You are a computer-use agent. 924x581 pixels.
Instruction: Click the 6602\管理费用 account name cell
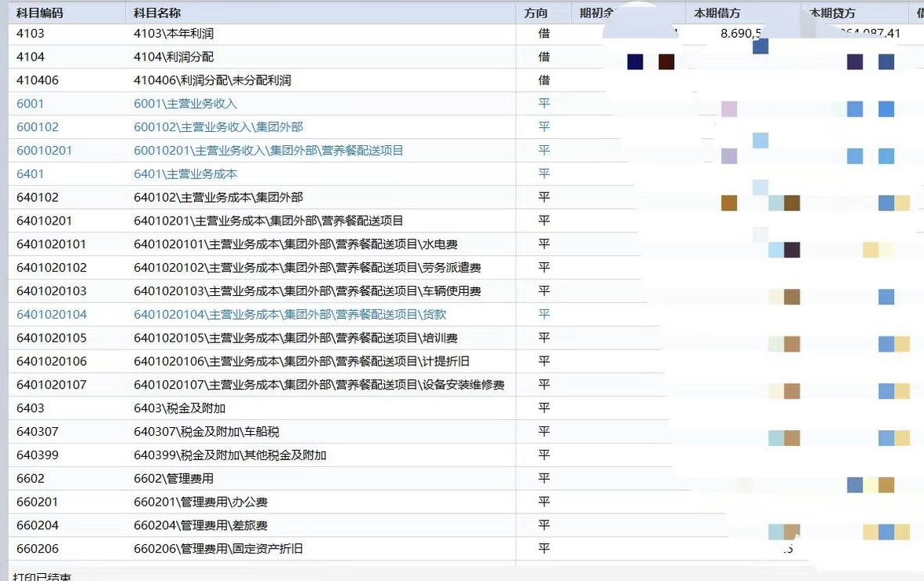point(174,478)
